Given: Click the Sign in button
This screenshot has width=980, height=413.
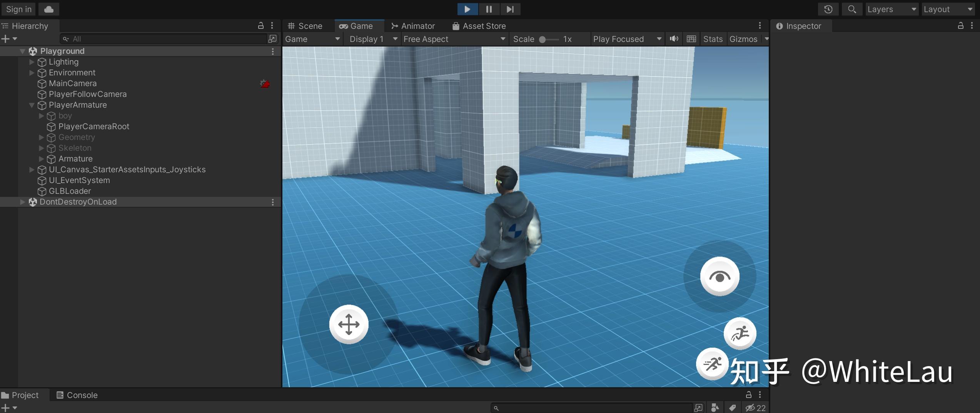Looking at the screenshot, I should [x=18, y=9].
